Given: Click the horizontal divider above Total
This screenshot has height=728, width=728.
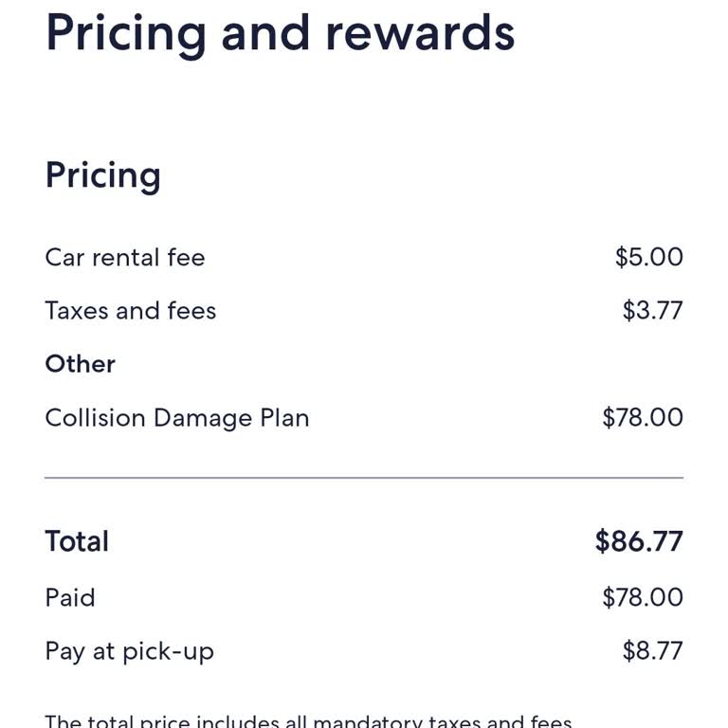Looking at the screenshot, I should pyautogui.click(x=364, y=478).
